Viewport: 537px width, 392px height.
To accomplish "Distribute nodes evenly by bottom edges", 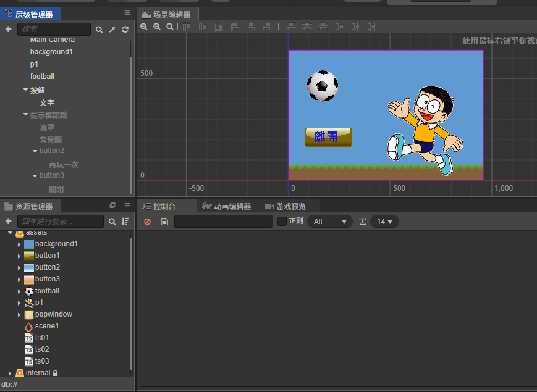I will (323, 27).
